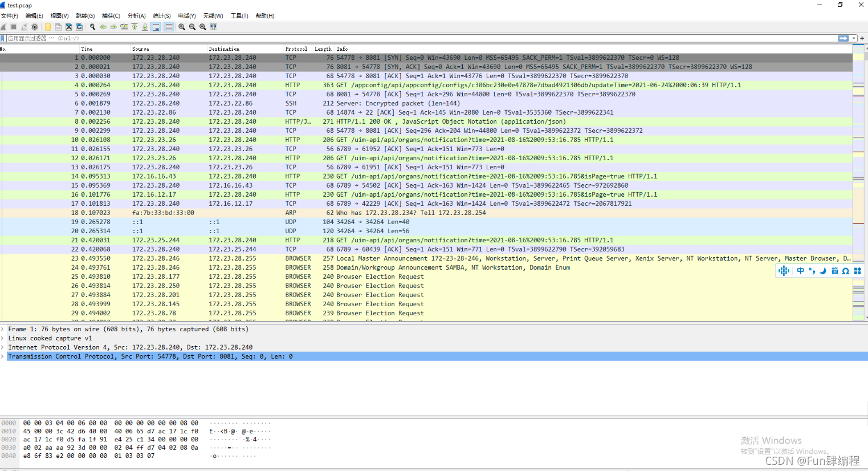Sort by Protocol column header
Screen dimensions: 868x471
[x=298, y=49]
